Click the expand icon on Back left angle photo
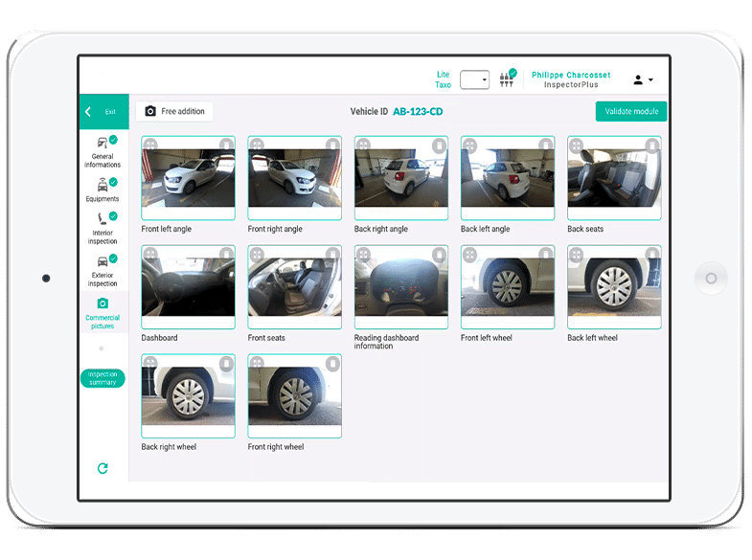Screen dimensions: 752x560 point(469,146)
